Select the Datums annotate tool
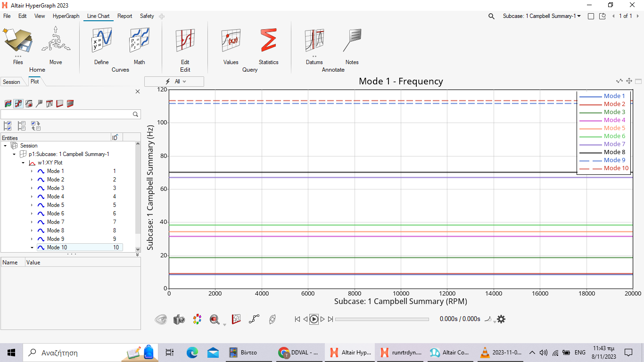The height and width of the screenshot is (362, 644). (314, 46)
